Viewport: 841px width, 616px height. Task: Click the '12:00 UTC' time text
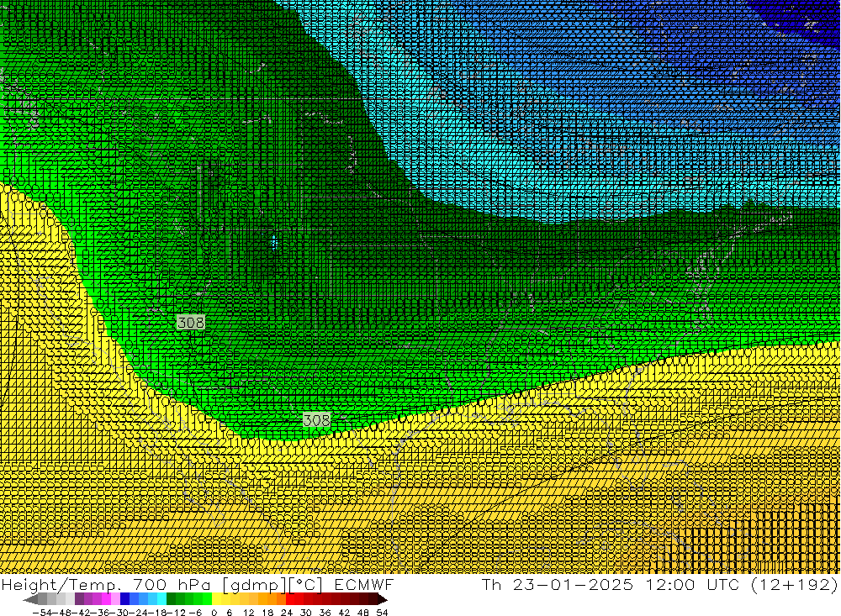tap(693, 584)
